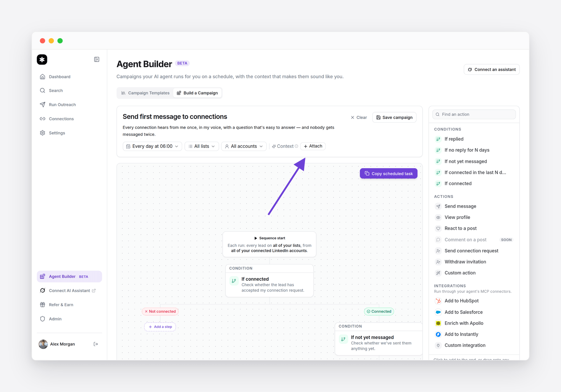561x392 pixels.
Task: Add the Send connection request action
Action: pos(474,251)
